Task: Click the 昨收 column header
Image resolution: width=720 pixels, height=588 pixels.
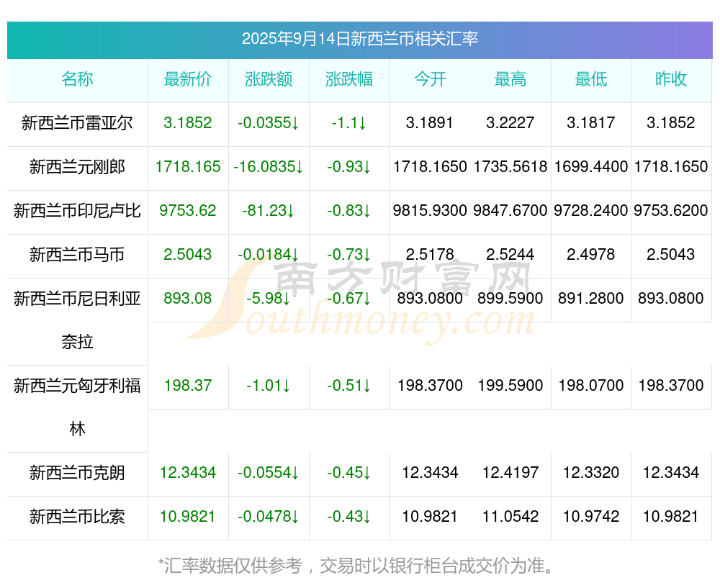Action: pyautogui.click(x=671, y=79)
